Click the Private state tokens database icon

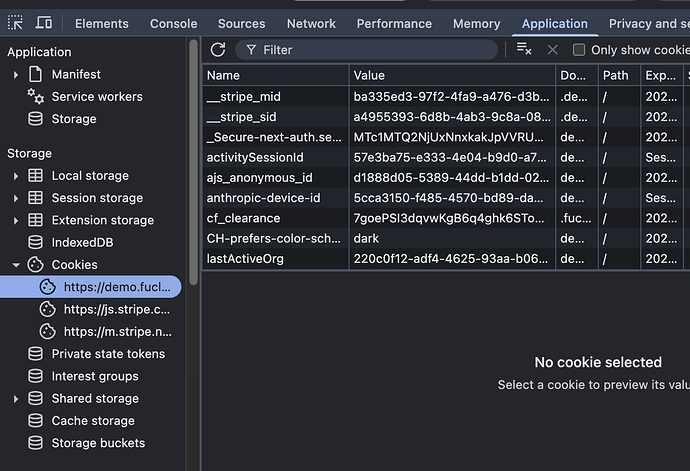coord(36,353)
